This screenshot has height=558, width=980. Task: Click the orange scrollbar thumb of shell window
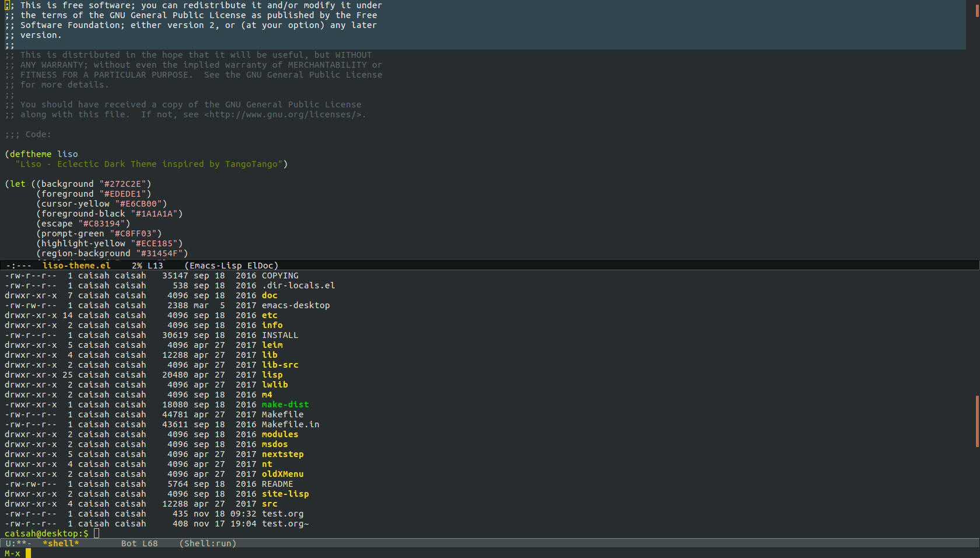pyautogui.click(x=977, y=421)
